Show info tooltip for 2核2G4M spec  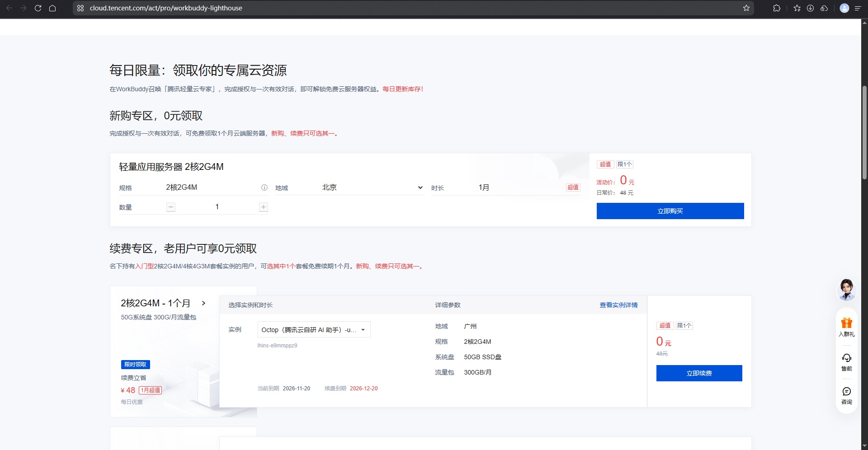tap(264, 187)
